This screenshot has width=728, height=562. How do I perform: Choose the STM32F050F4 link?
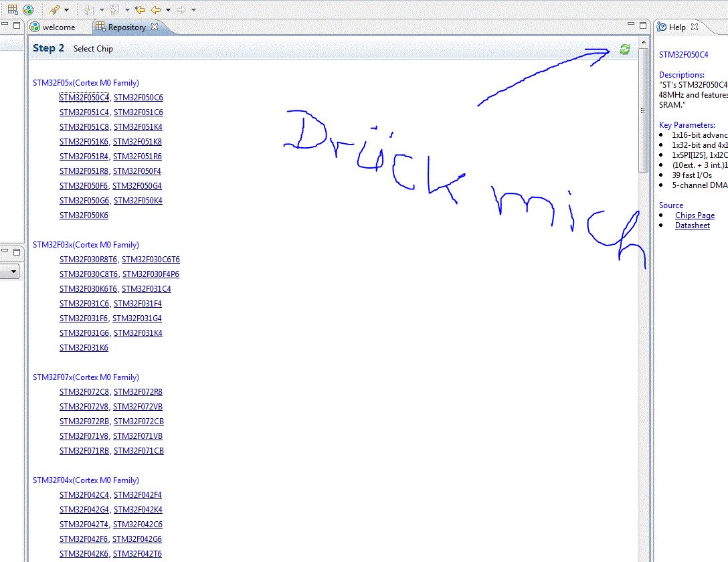pyautogui.click(x=137, y=171)
